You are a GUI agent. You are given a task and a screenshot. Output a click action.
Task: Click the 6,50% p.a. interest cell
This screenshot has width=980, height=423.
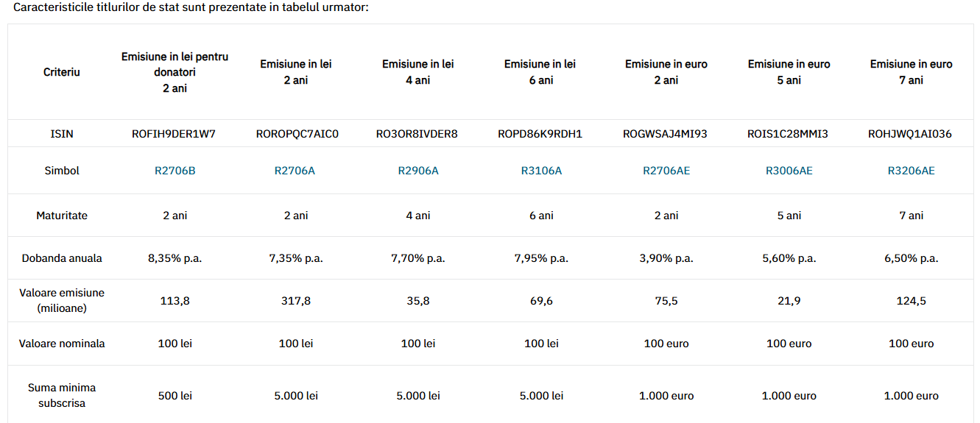click(x=912, y=258)
